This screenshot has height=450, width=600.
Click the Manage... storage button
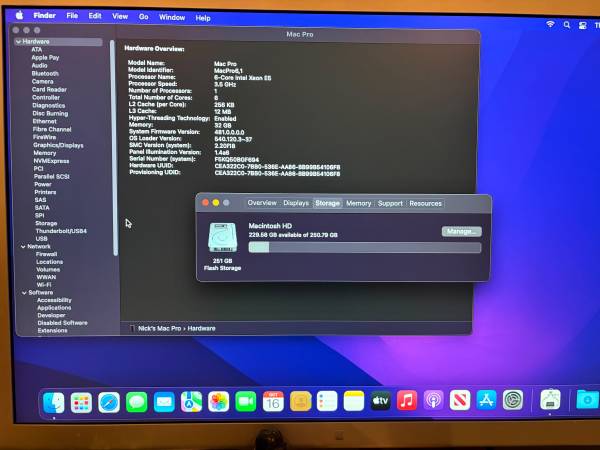[461, 231]
